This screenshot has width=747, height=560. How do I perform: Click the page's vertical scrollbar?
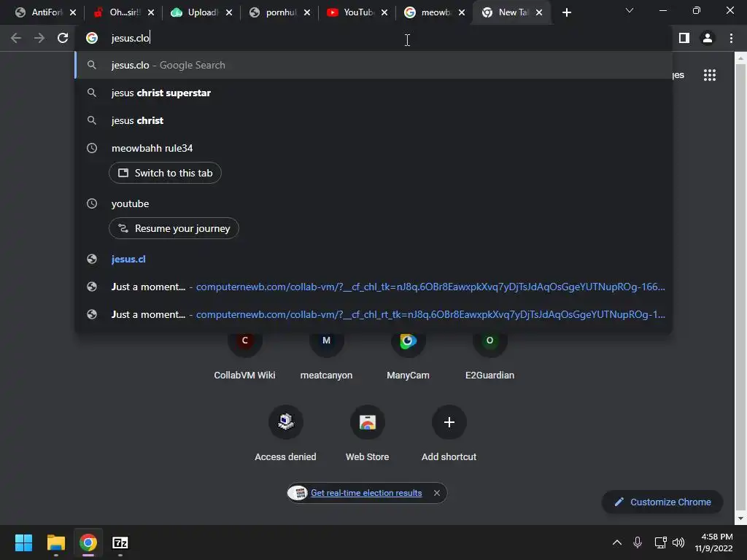click(x=740, y=286)
